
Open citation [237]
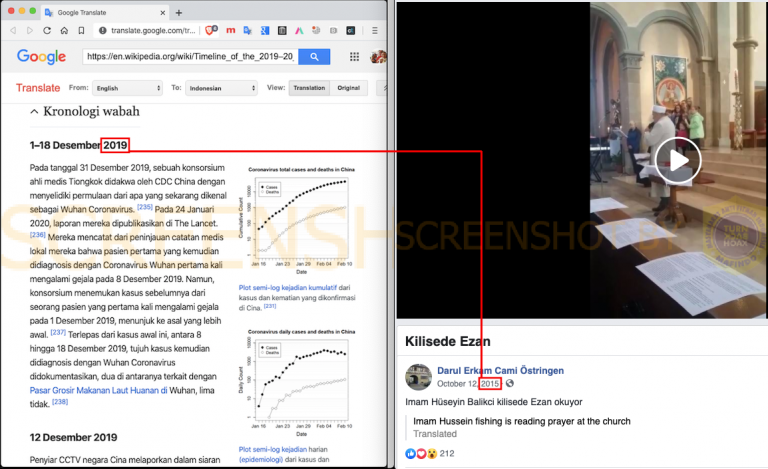pos(58,332)
